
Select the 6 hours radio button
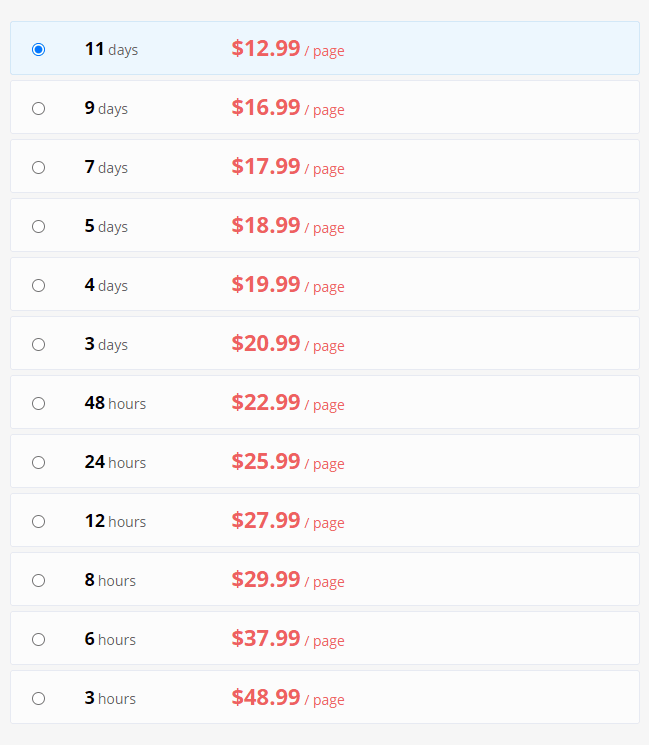click(x=38, y=639)
